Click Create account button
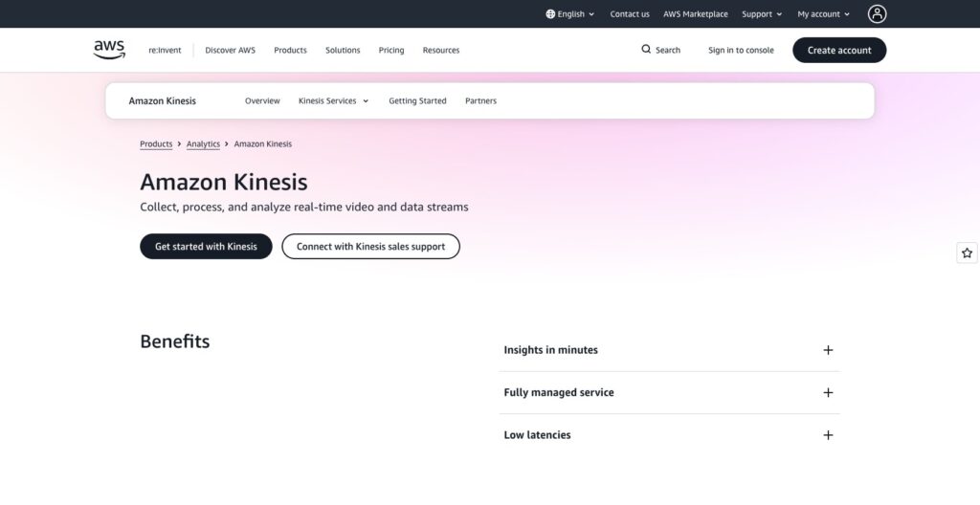Image resolution: width=980 pixels, height=505 pixels. (839, 50)
